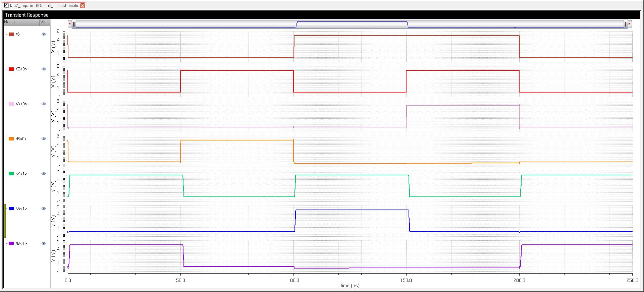
Task: Click the V (V) axis label of /B<1> plot
Action: [x=53, y=256]
